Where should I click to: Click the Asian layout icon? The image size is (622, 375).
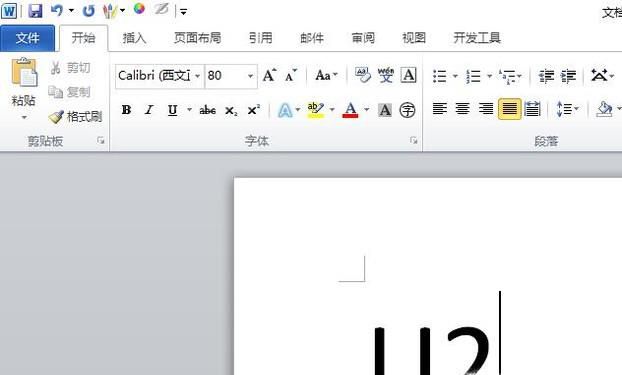[599, 75]
